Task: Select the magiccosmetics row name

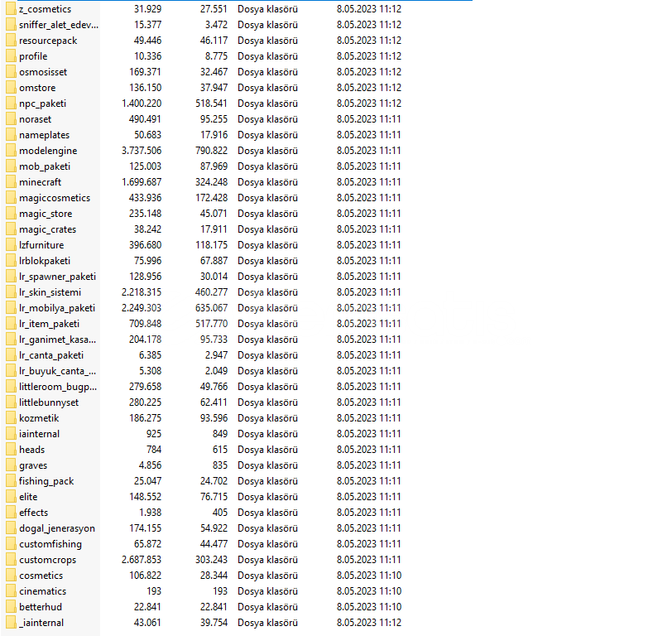Action: point(55,198)
